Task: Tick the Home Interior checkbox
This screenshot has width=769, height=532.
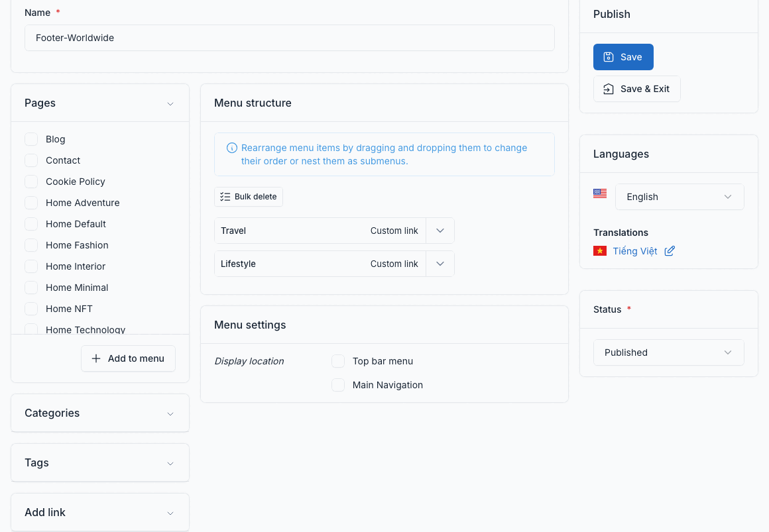Action: 31,266
